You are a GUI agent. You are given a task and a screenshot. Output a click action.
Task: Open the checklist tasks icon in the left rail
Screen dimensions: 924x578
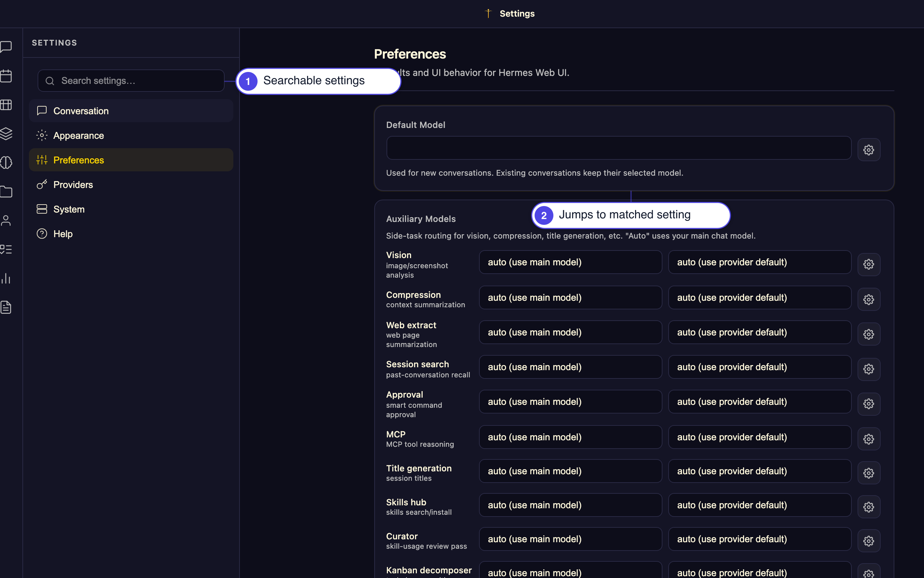[x=6, y=249]
